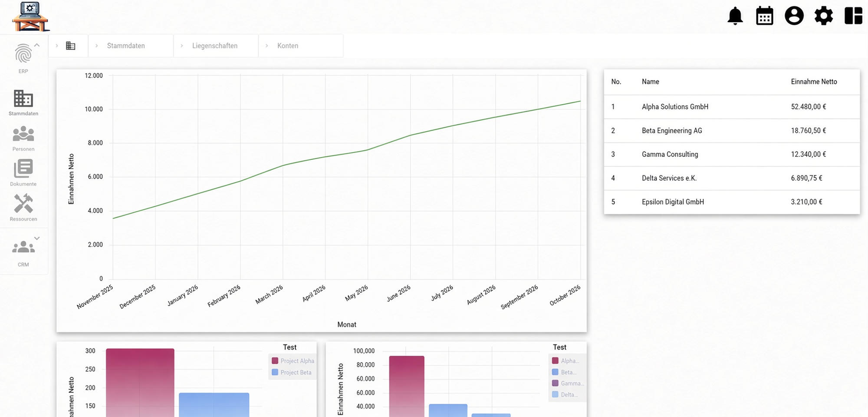Open the Liegenschaften breadcrumb tab

tap(215, 46)
